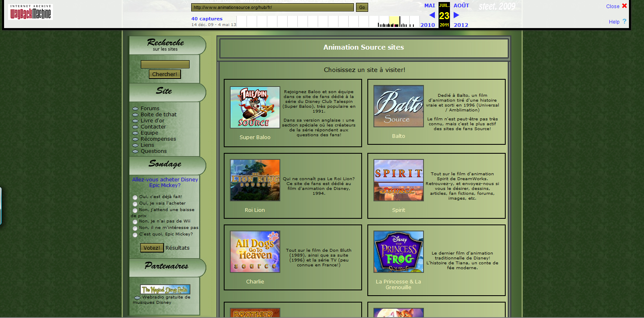Open the Webradio gratuite de musiques Disney link
Image resolution: width=644 pixels, height=318 pixels.
(162, 300)
